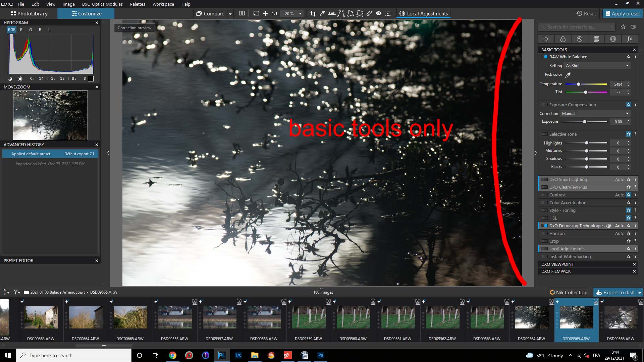Select the Crop tool in the toolbar
Image resolution: width=644 pixels, height=362 pixels.
pyautogui.click(x=313, y=13)
